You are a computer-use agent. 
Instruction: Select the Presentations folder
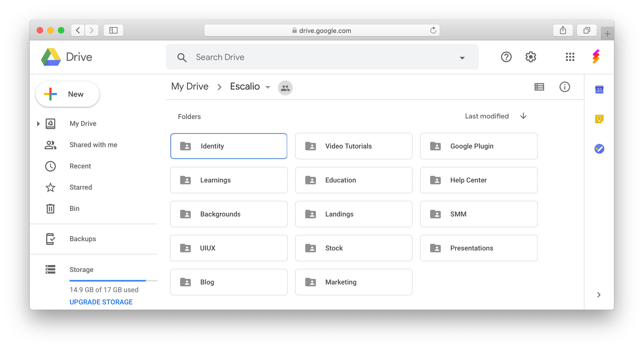479,248
